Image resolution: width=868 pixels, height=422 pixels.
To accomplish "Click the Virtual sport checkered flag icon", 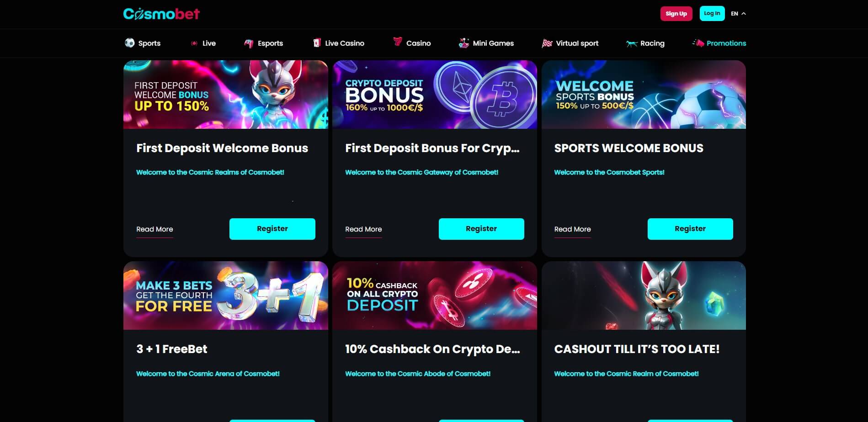I will (547, 43).
